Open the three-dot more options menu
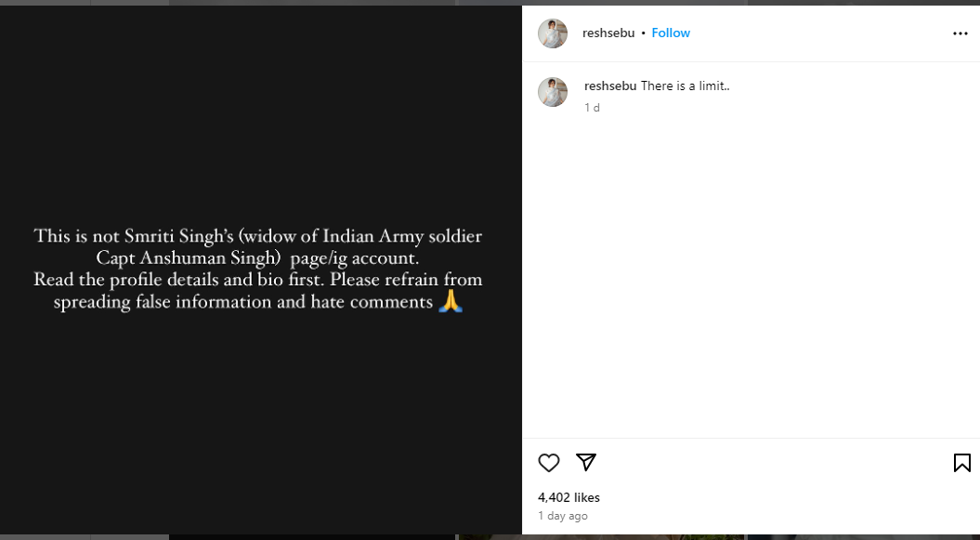This screenshot has height=540, width=980. (960, 33)
